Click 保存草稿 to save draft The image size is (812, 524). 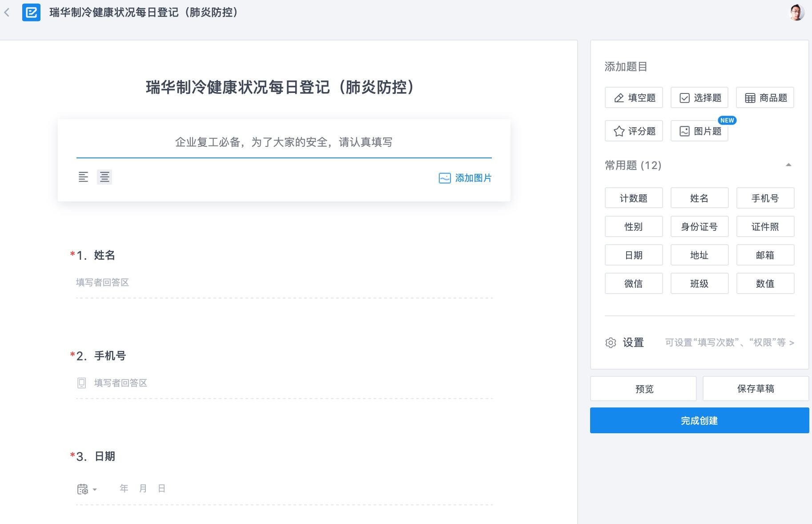click(756, 389)
